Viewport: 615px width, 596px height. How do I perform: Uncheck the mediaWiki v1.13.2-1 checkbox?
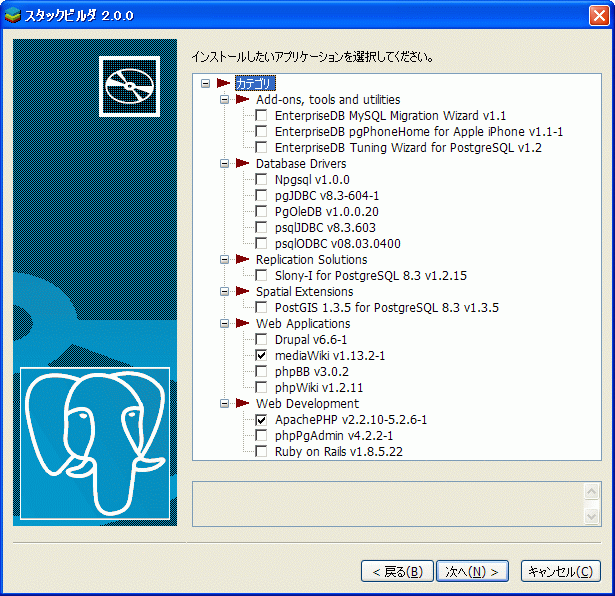pyautogui.click(x=261, y=355)
